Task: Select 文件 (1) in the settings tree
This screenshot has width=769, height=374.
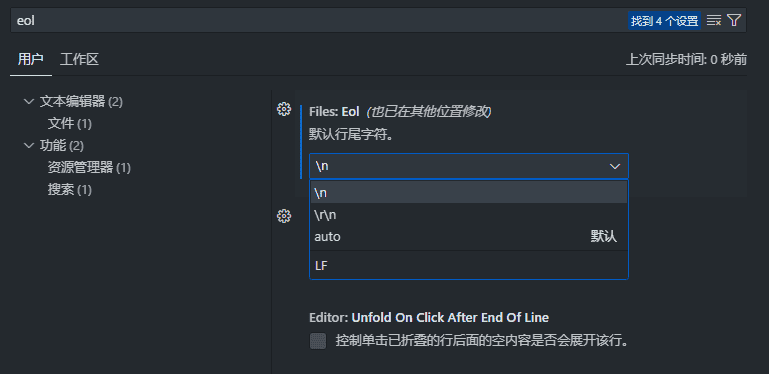Action: click(70, 124)
